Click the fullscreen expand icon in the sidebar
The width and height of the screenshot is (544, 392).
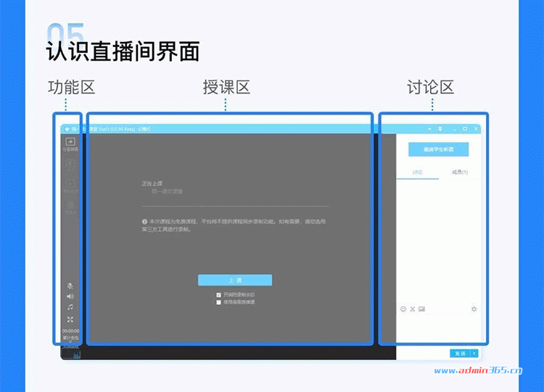pyautogui.click(x=70, y=320)
